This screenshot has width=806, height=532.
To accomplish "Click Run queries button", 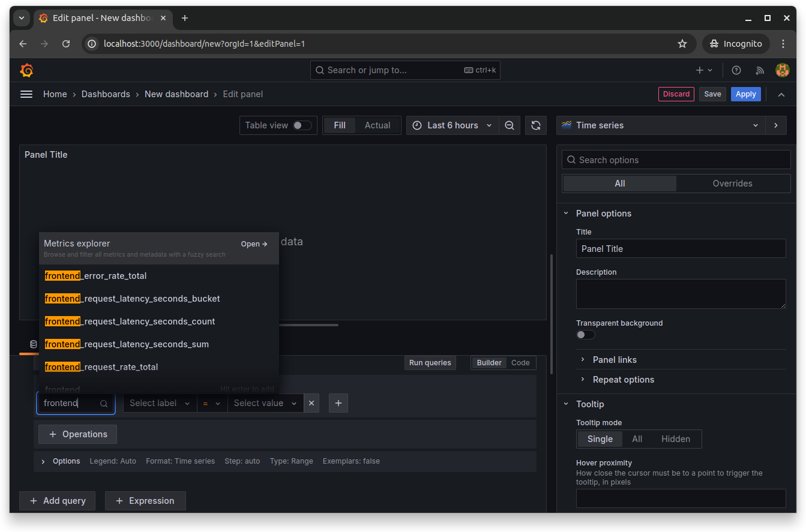I will click(430, 363).
